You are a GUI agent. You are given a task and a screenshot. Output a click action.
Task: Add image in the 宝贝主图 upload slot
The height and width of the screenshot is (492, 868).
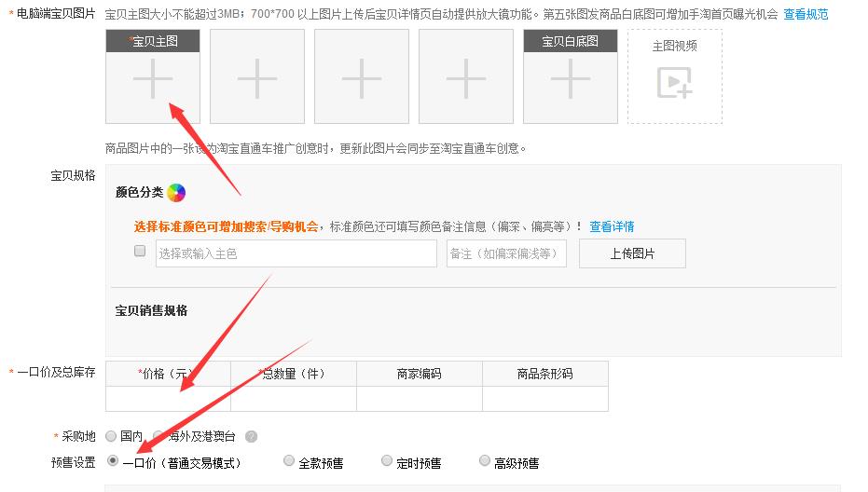pyautogui.click(x=153, y=76)
